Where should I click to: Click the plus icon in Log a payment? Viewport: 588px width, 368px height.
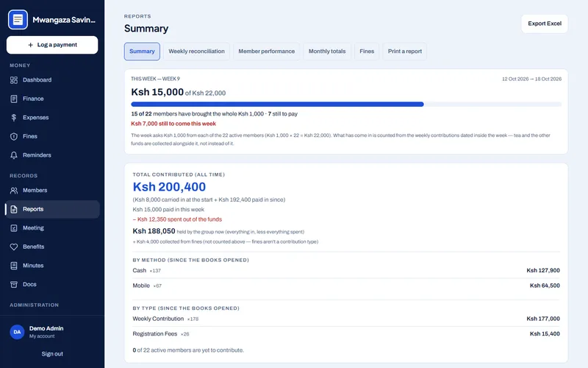click(30, 45)
